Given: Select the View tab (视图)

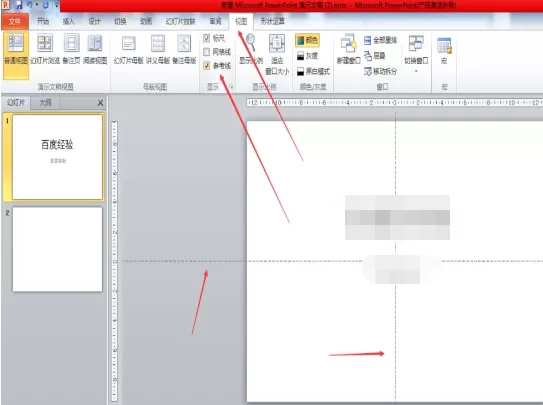Looking at the screenshot, I should click(x=241, y=21).
